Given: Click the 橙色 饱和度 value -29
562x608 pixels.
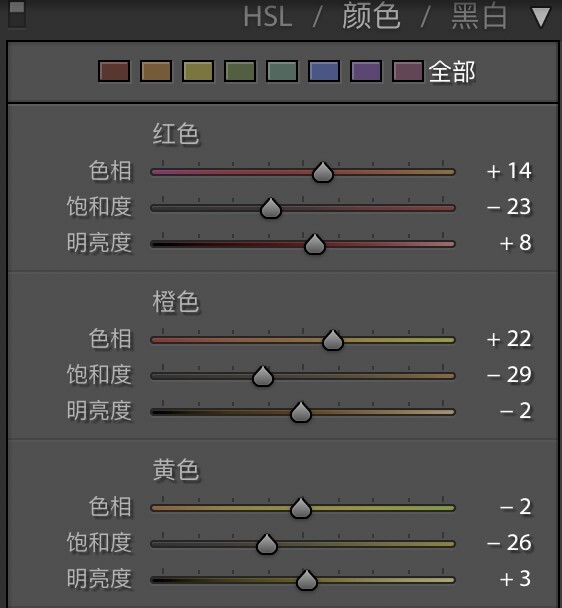Looking at the screenshot, I should click(x=509, y=375).
